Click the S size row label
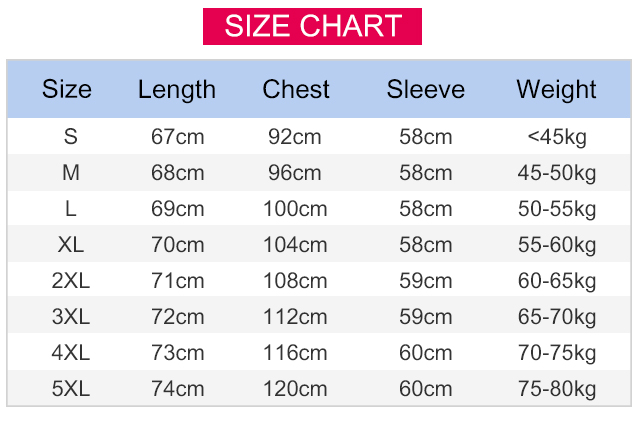640x421 pixels. coord(70,137)
